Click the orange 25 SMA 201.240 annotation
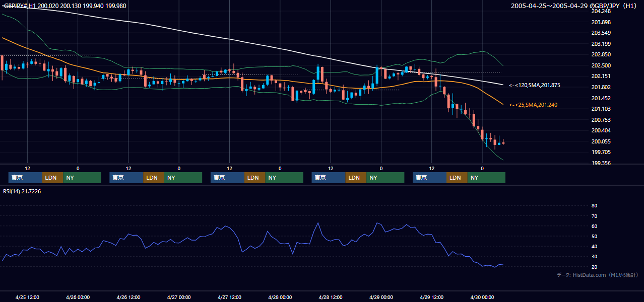 [533, 105]
